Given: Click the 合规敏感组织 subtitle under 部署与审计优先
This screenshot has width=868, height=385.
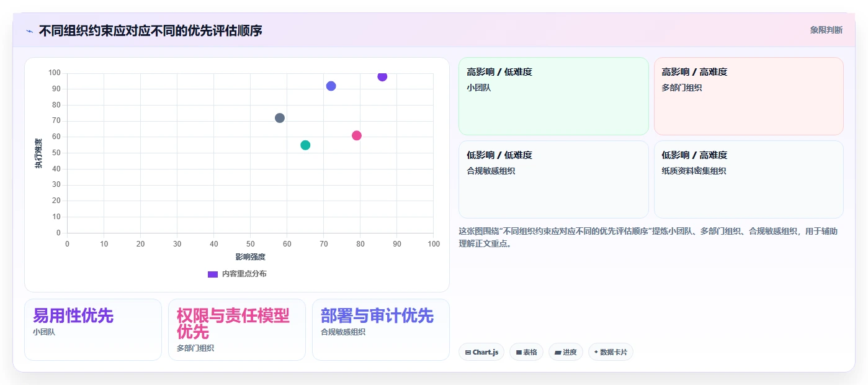Looking at the screenshot, I should point(343,332).
